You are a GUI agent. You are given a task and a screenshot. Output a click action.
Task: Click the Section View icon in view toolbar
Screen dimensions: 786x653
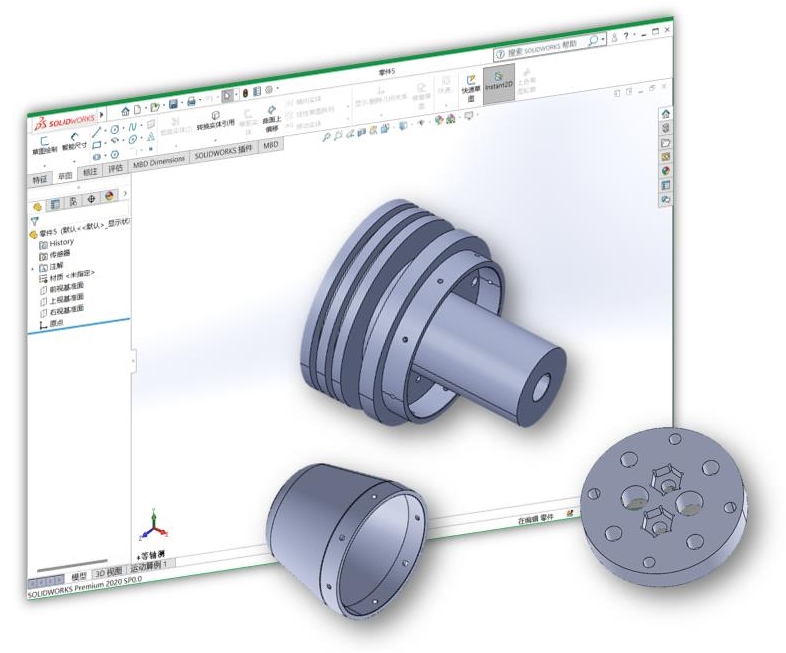[361, 132]
